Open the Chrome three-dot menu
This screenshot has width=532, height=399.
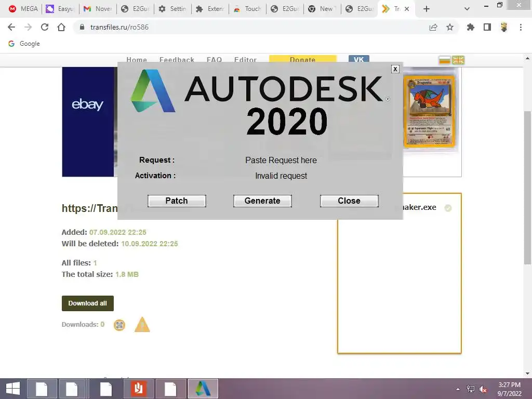[x=521, y=27]
